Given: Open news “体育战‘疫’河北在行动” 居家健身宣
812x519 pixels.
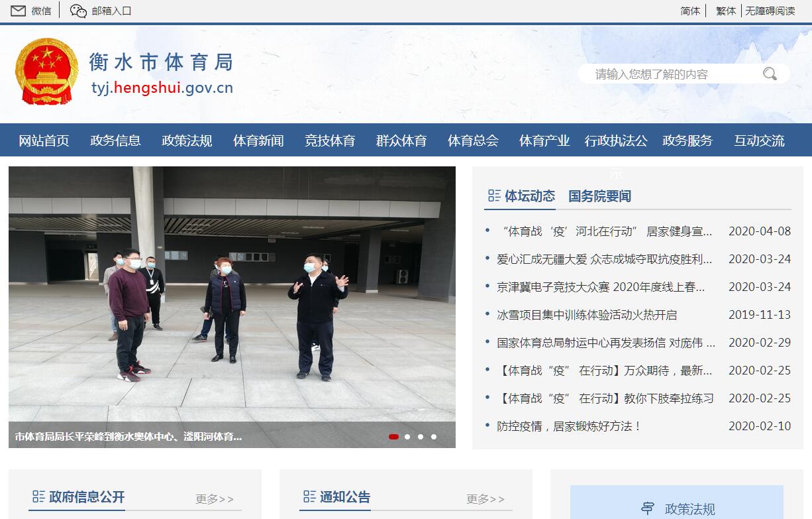Looking at the screenshot, I should click(605, 231).
